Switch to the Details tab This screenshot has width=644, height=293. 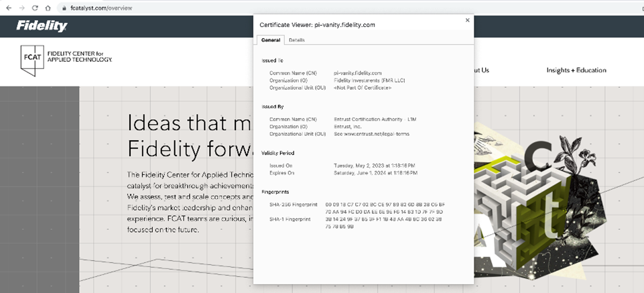(296, 40)
